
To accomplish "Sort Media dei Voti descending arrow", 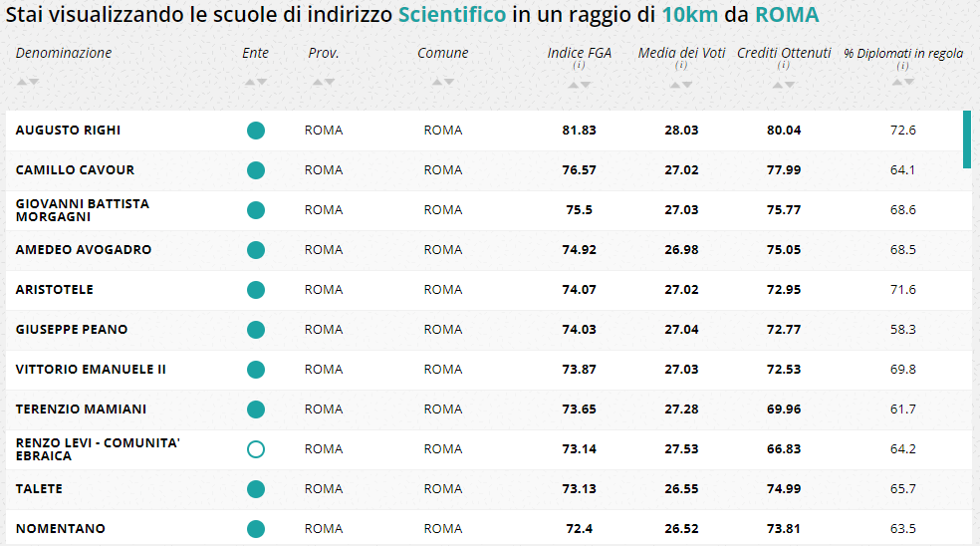I will coord(687,85).
